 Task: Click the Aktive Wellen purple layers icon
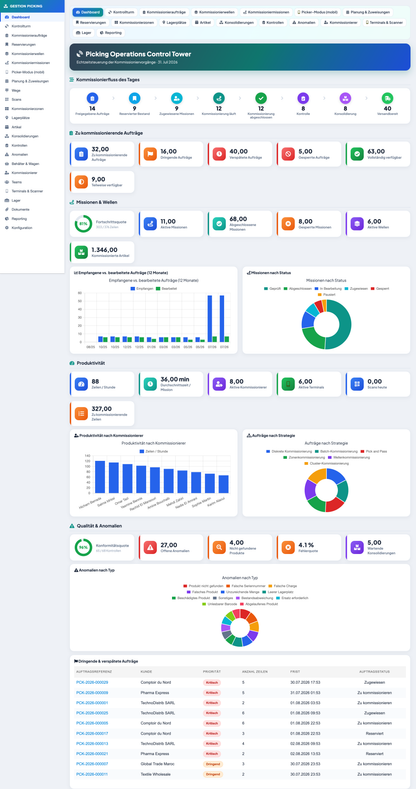pyautogui.click(x=357, y=224)
